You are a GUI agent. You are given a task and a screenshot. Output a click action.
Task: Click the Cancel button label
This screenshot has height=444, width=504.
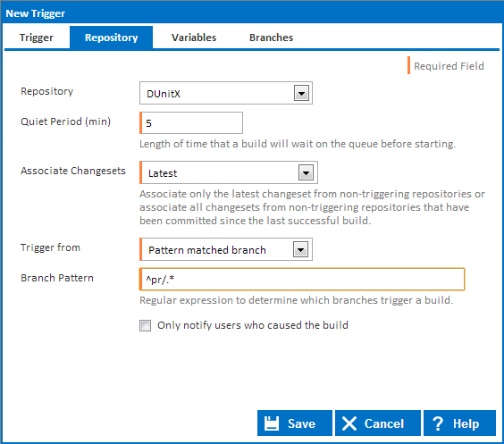tap(384, 423)
